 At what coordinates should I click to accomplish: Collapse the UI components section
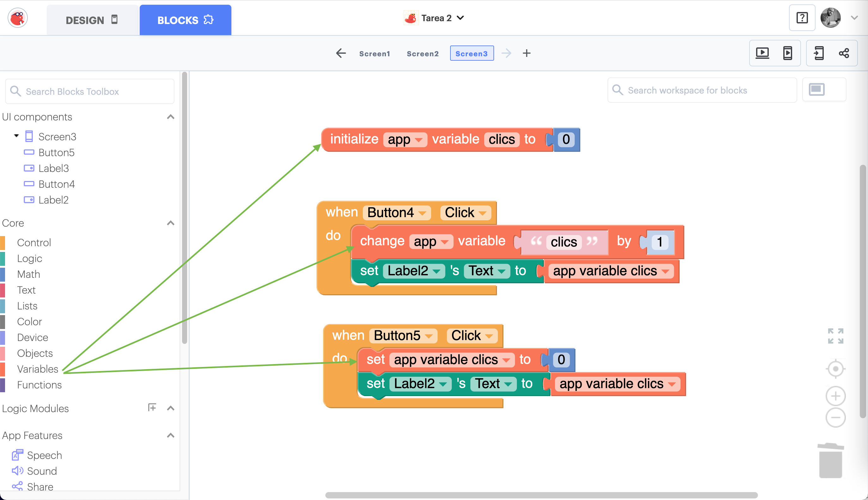[x=170, y=117]
